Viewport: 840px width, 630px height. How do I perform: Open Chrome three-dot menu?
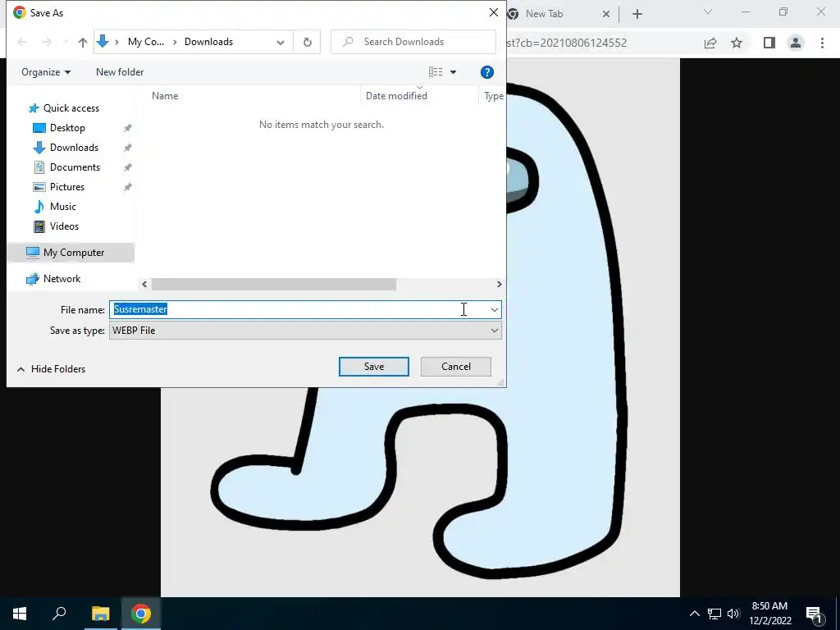[822, 43]
